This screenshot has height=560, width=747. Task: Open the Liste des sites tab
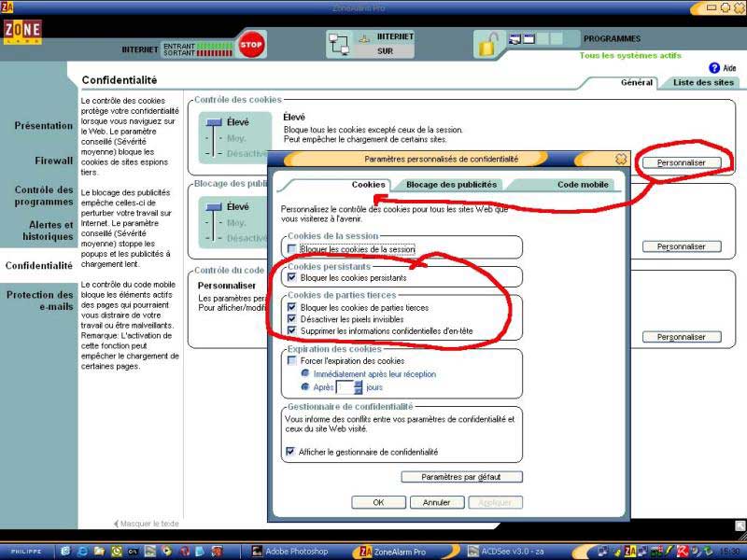[704, 83]
